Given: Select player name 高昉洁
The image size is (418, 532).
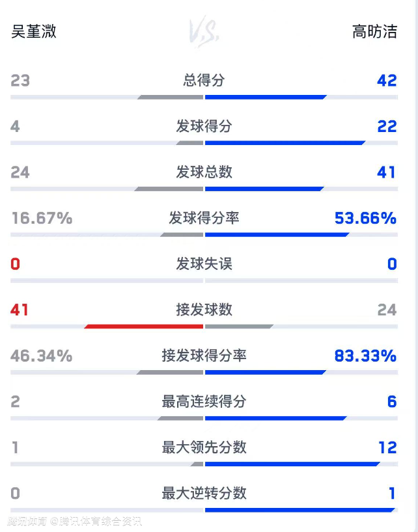Looking at the screenshot, I should point(374,31).
